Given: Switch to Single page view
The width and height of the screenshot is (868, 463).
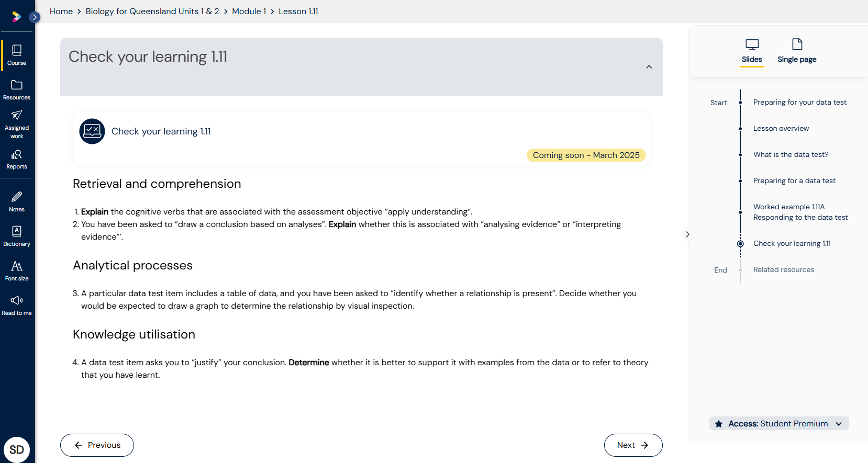Looking at the screenshot, I should pyautogui.click(x=796, y=51).
